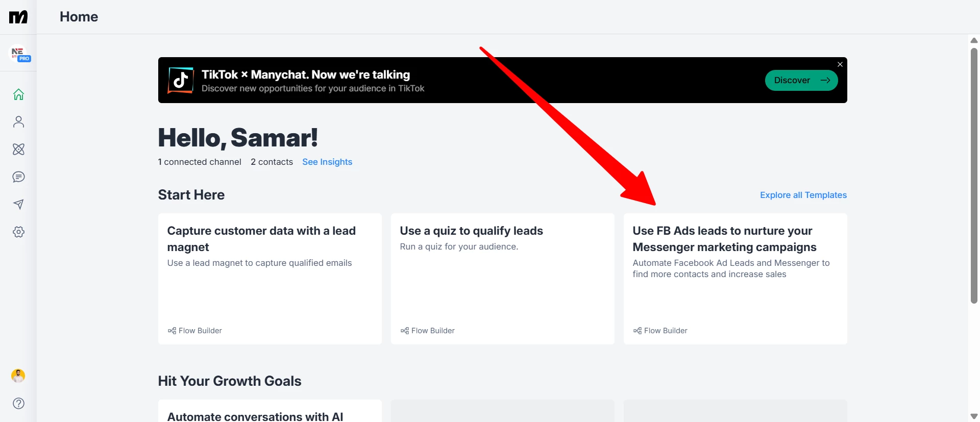Viewport: 980px width, 422px height.
Task: Click the TikTok logo in banner
Action: [x=181, y=80]
